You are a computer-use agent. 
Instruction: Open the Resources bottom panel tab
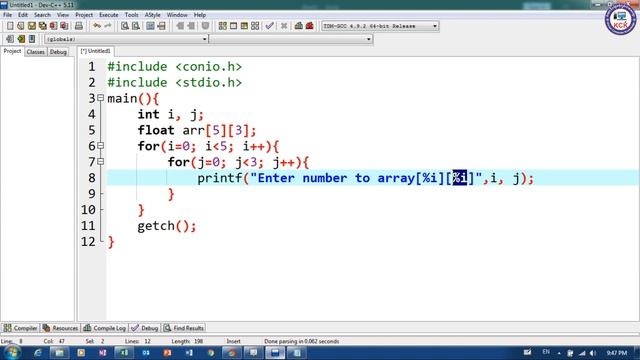point(60,328)
